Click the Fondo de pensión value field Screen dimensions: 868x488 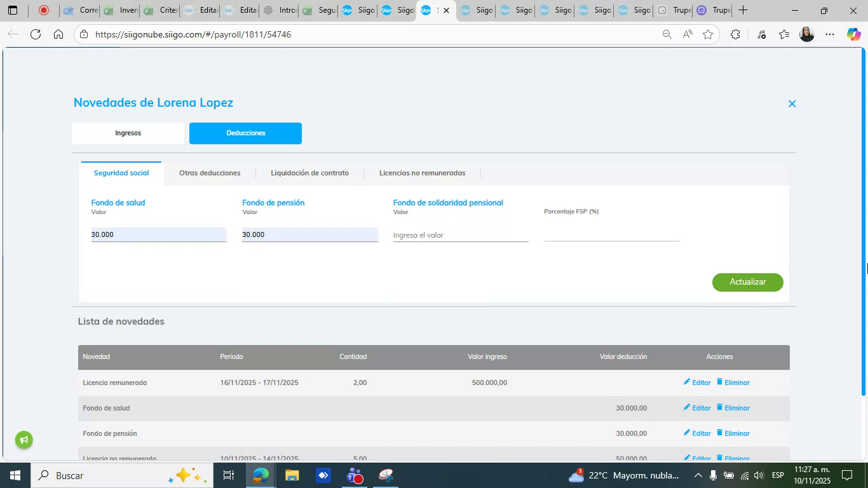(x=310, y=234)
